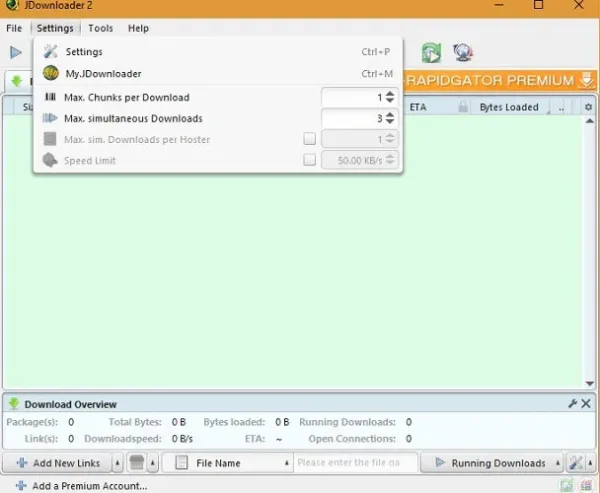This screenshot has width=600, height=493.
Task: Close the open Settings menu header
Action: (x=55, y=28)
